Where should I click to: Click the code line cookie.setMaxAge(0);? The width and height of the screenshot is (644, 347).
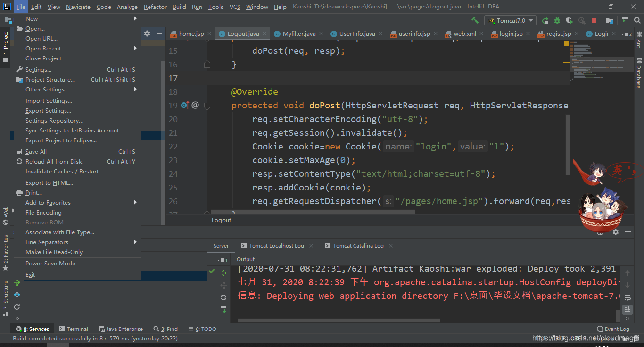click(x=304, y=160)
